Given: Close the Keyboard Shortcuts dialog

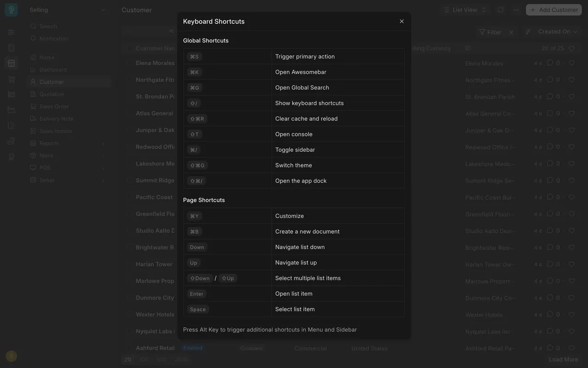Looking at the screenshot, I should pyautogui.click(x=401, y=22).
